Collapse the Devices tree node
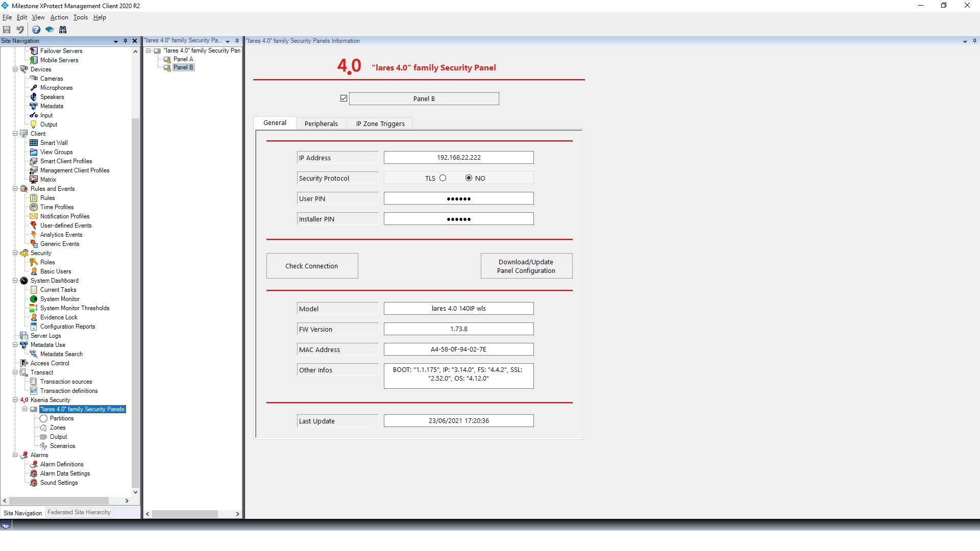The height and width of the screenshot is (551, 980). tap(15, 69)
